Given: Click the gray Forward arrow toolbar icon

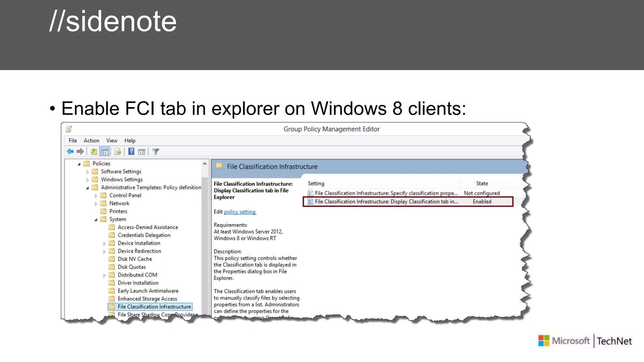Looking at the screenshot, I should click(80, 152).
